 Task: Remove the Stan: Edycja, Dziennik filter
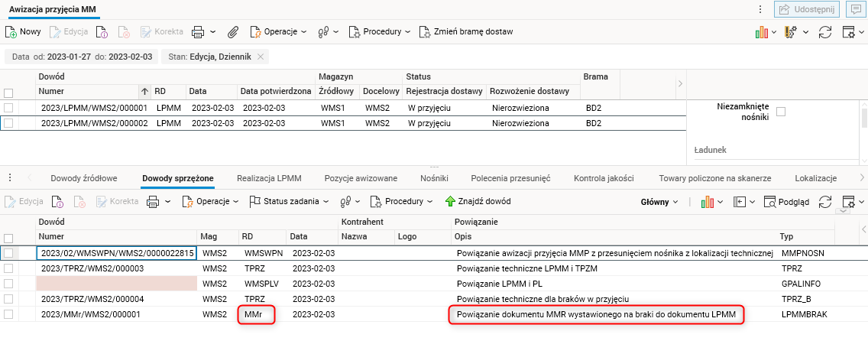pyautogui.click(x=261, y=57)
